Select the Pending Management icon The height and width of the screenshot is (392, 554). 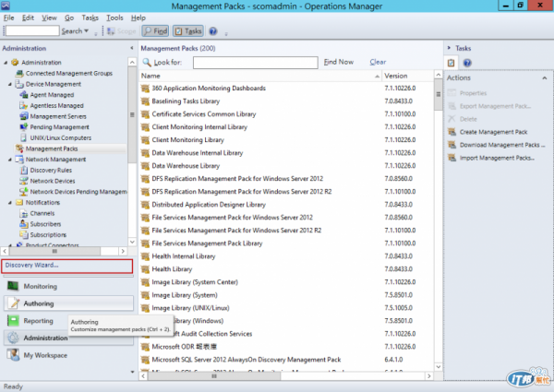[x=24, y=127]
